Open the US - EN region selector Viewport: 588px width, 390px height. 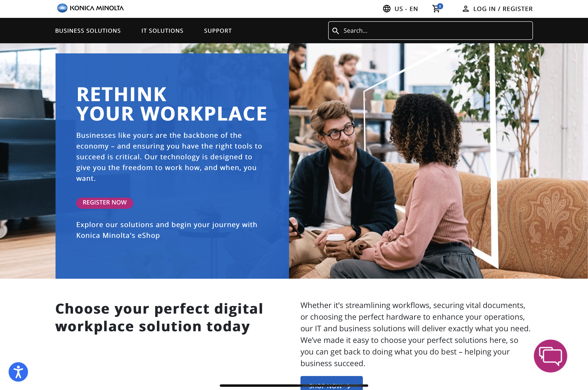tap(400, 9)
